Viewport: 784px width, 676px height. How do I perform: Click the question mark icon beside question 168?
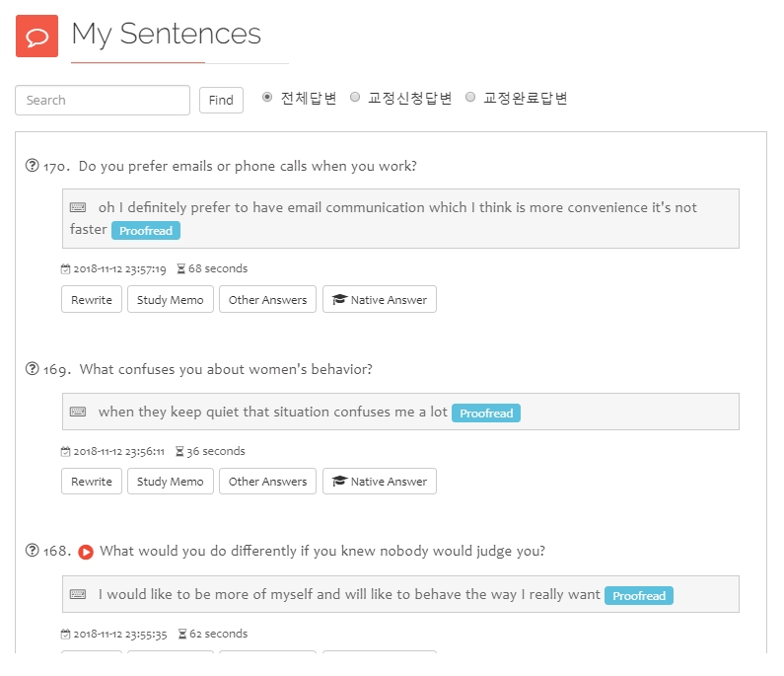click(x=32, y=551)
